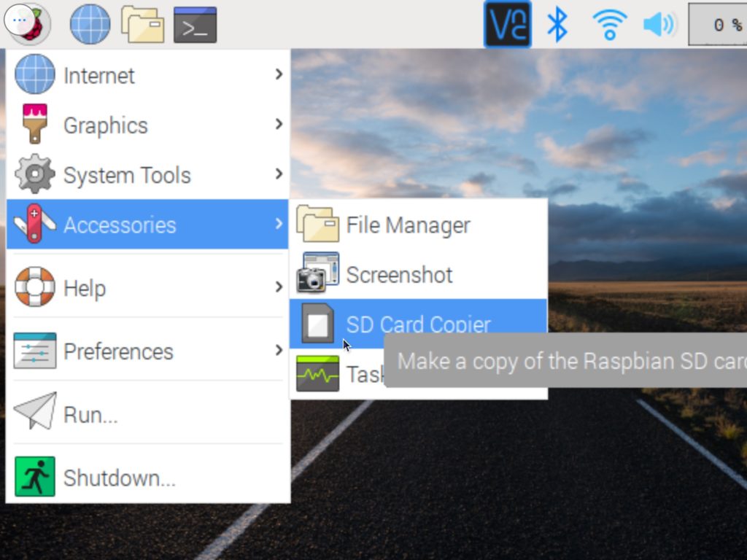Select SD Card Copier from Accessories
The height and width of the screenshot is (560, 747).
(418, 324)
